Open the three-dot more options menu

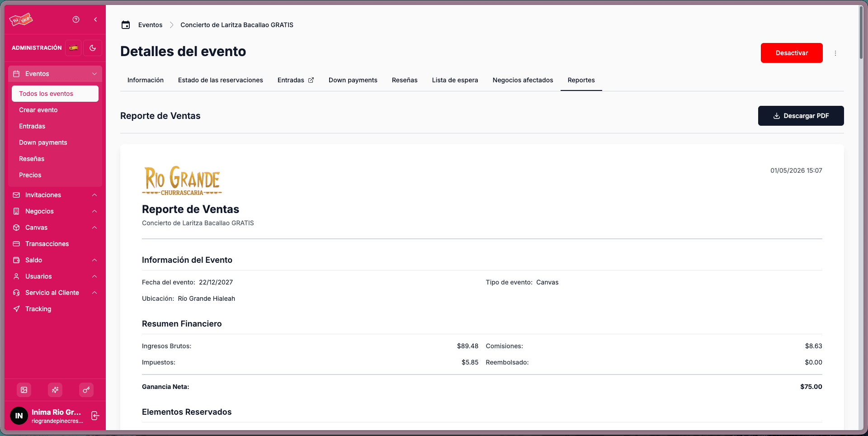[x=835, y=53]
